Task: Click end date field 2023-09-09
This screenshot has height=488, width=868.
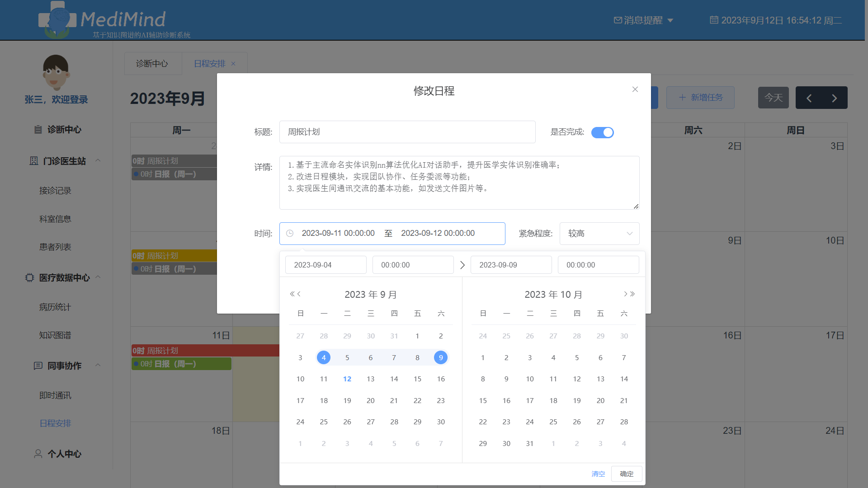Action: pyautogui.click(x=511, y=265)
